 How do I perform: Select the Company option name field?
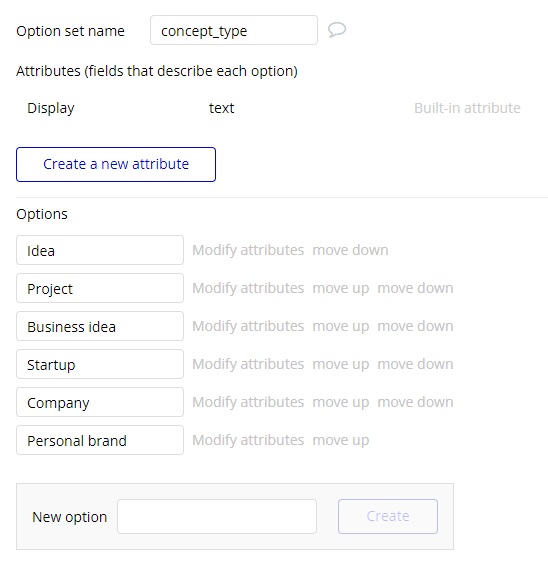[x=100, y=402]
